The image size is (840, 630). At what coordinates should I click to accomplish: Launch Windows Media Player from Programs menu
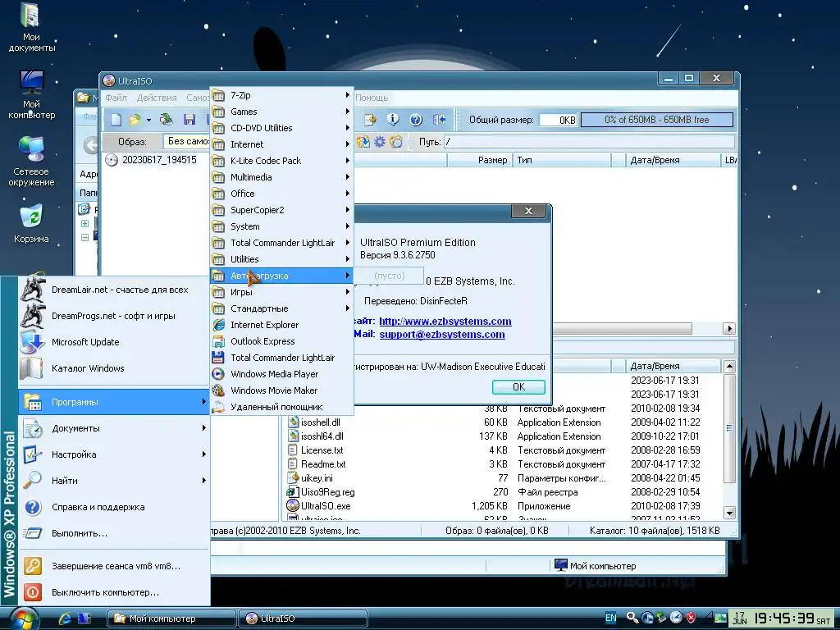[x=281, y=374]
